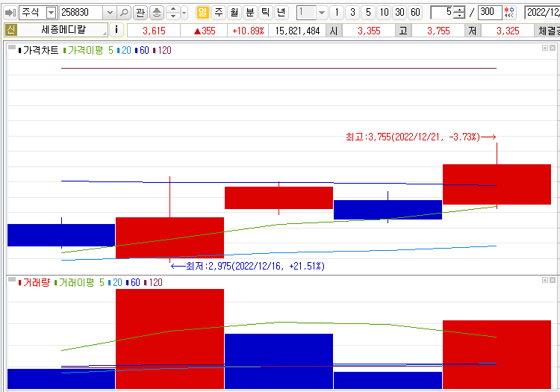
Task: Open the interval value dropdown showing 1
Action: [322, 13]
